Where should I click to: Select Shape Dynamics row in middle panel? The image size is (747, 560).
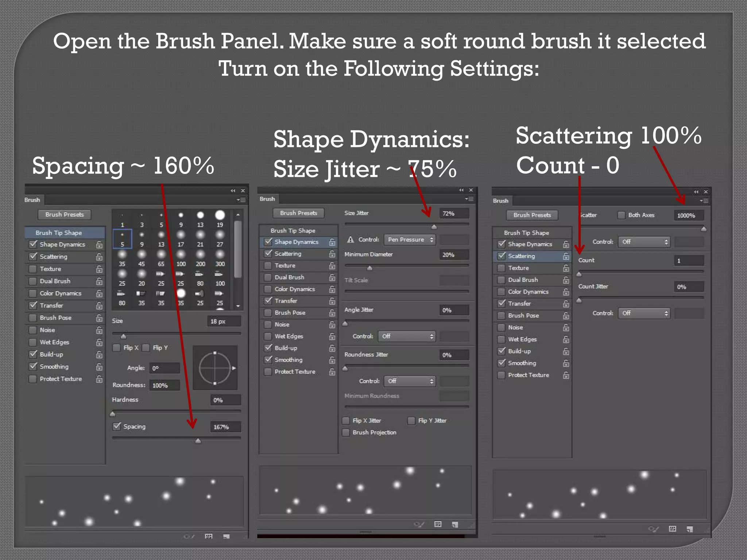(x=298, y=242)
